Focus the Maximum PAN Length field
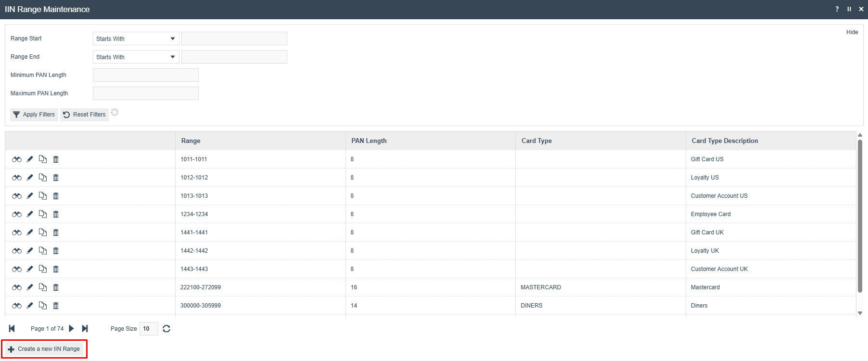This screenshot has height=361, width=868. (146, 93)
